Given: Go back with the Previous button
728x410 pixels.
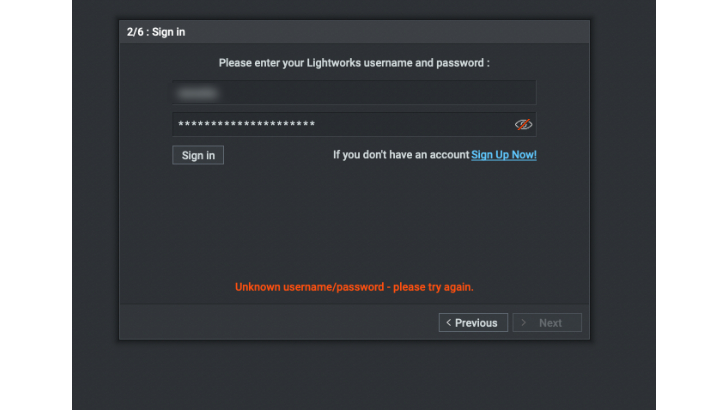Looking at the screenshot, I should (x=473, y=323).
